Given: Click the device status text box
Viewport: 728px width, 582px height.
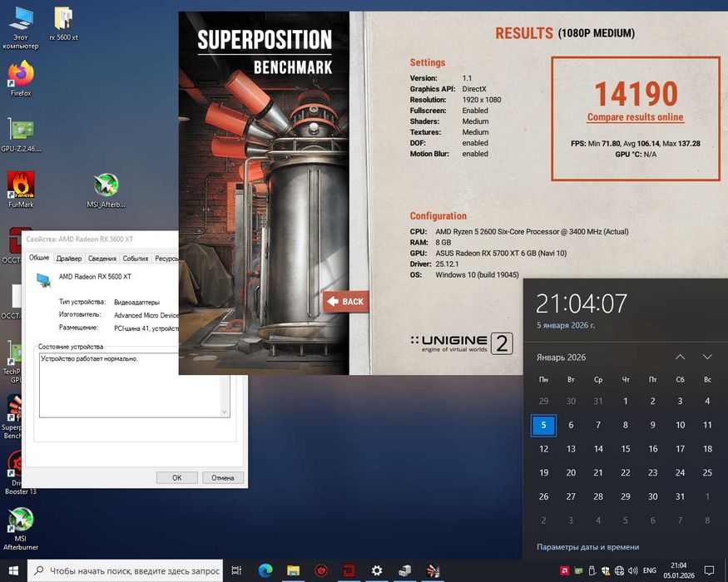Looking at the screenshot, I should click(130, 385).
